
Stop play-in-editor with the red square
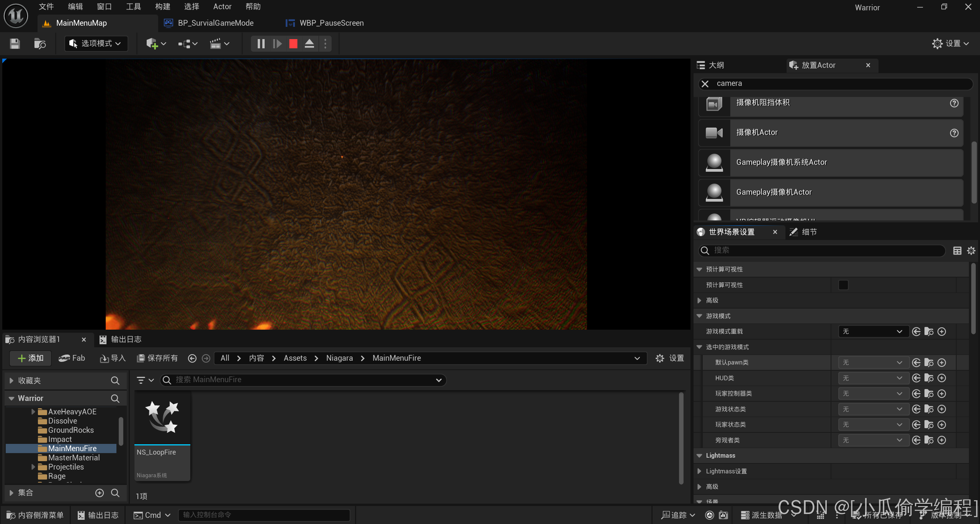293,44
